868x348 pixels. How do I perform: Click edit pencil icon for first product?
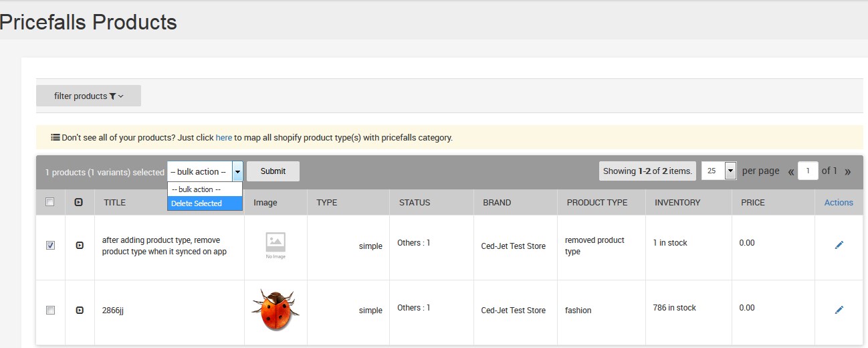point(839,245)
